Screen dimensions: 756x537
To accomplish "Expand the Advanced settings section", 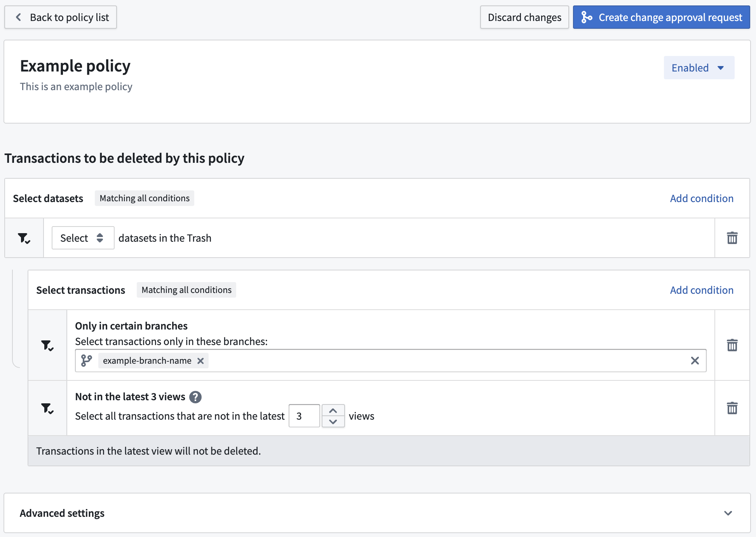I will coord(728,513).
